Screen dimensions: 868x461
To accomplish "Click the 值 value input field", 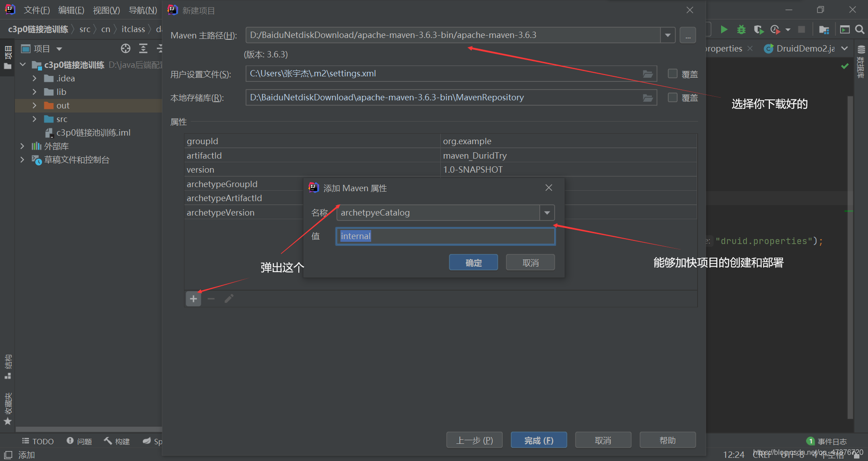I will (445, 236).
